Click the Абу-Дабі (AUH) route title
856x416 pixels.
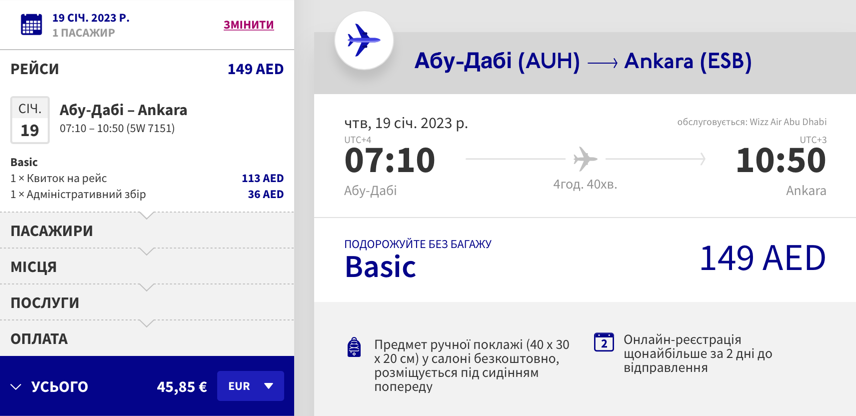coord(497,62)
